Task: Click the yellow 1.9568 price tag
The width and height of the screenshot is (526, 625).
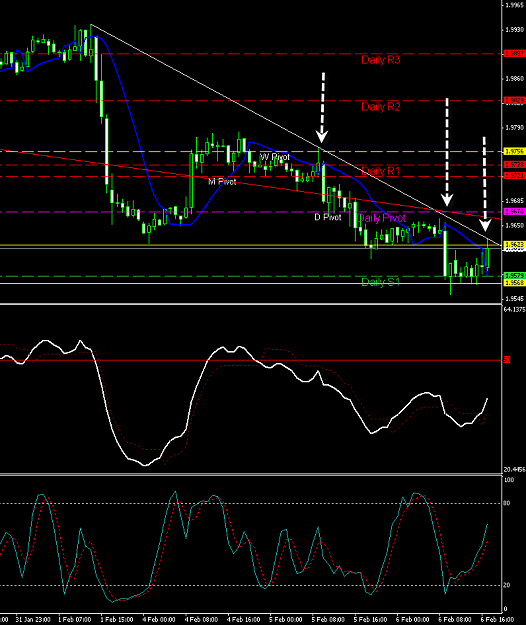Action: [515, 283]
